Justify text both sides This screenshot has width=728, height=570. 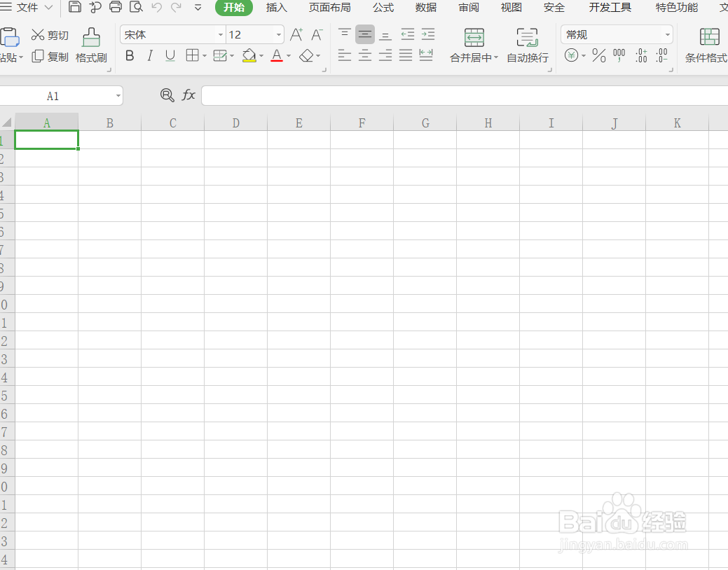click(x=406, y=56)
